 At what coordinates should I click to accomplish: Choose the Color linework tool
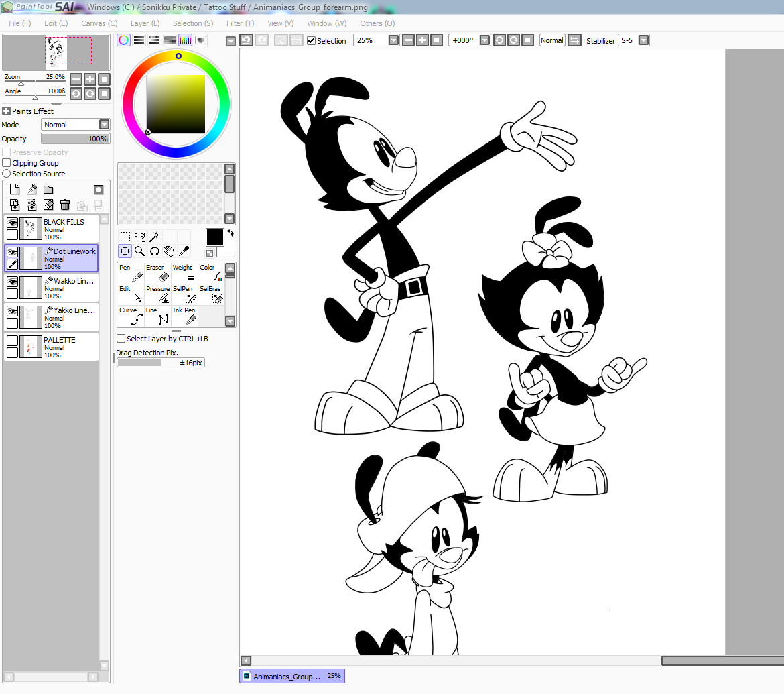click(210, 273)
